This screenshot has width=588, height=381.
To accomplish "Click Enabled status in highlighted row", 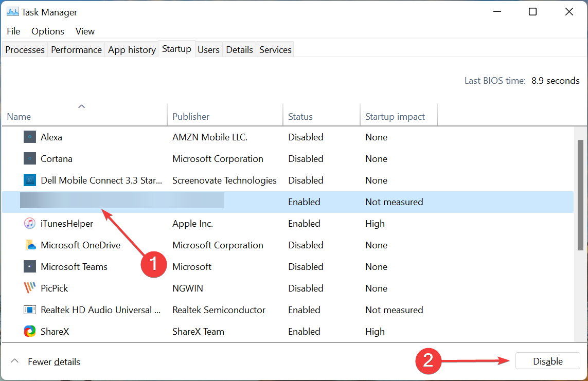I will 304,202.
